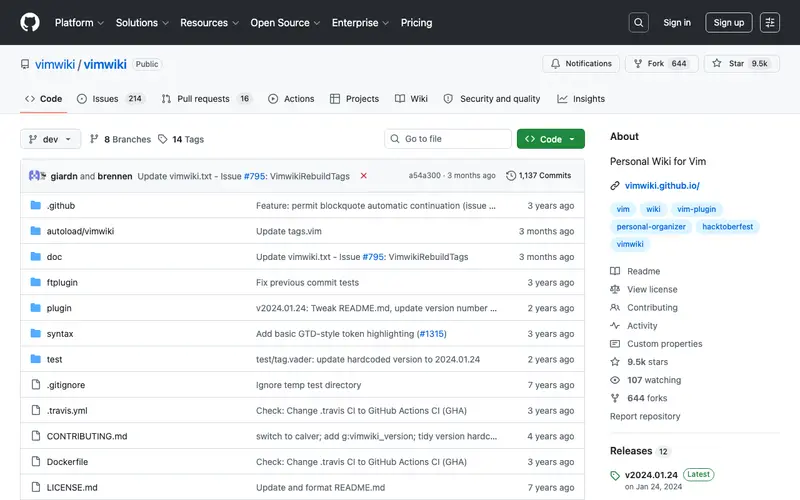The width and height of the screenshot is (800, 500).
Task: Open the search magnifier button in header
Action: tap(638, 22)
